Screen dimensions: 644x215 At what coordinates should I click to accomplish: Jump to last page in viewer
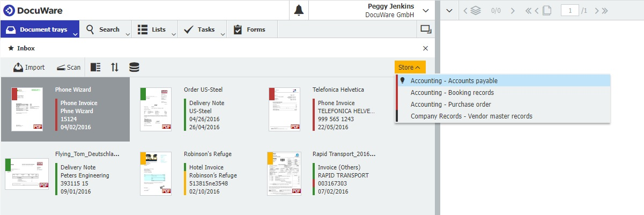point(604,10)
